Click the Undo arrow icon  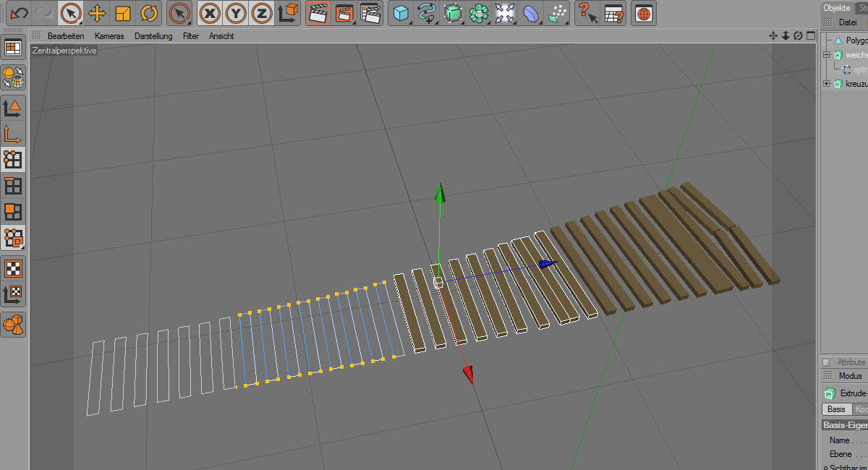coord(20,13)
